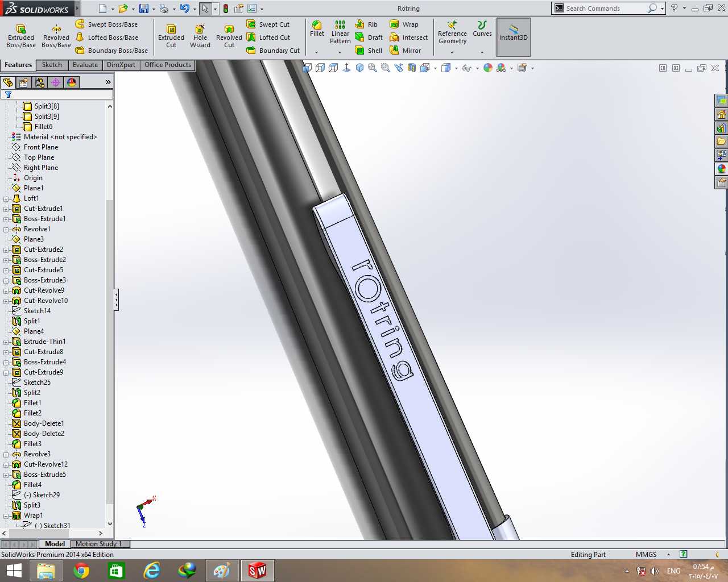
Task: Open the Options icon in top toolbar
Action: click(x=252, y=9)
